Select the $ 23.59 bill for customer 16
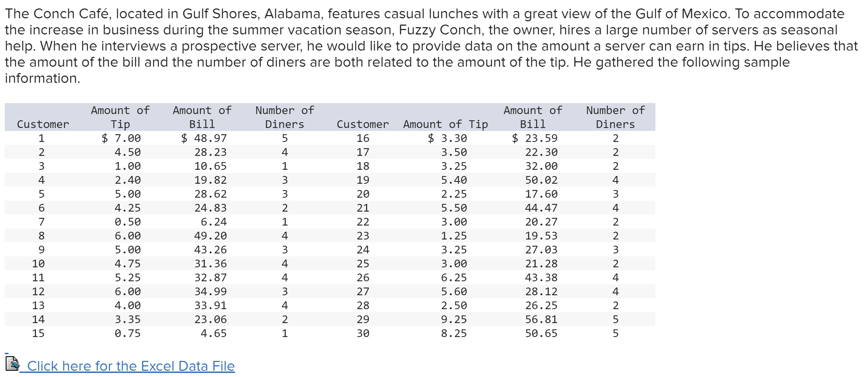The width and height of the screenshot is (868, 377). pos(534,138)
